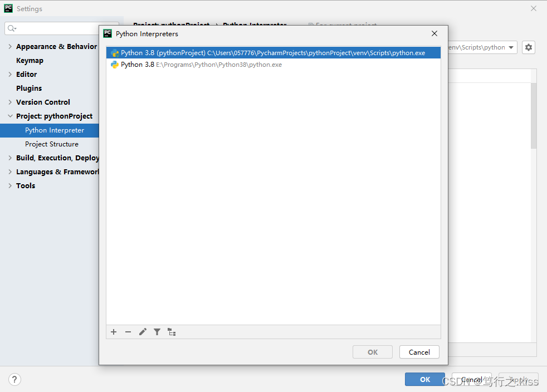The height and width of the screenshot is (392, 547).
Task: Expand the Tools section
Action: (10, 186)
